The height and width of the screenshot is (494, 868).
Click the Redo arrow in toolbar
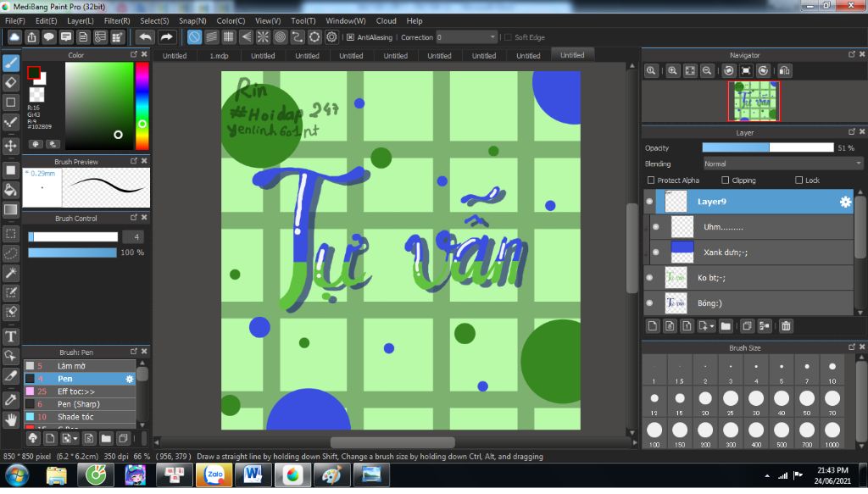coord(166,37)
